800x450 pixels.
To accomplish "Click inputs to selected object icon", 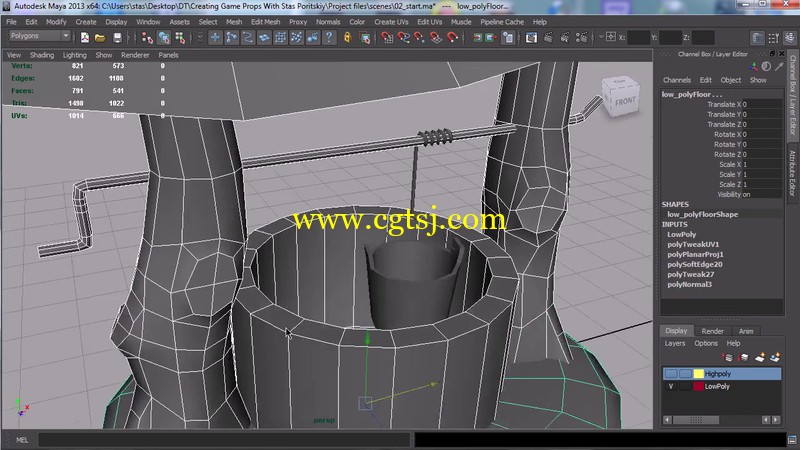I will (x=477, y=38).
